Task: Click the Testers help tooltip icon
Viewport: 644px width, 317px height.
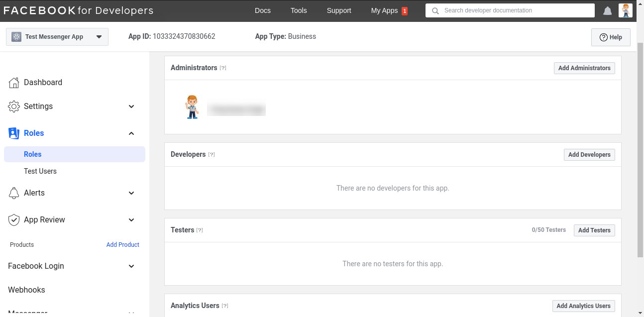Action: (x=200, y=230)
